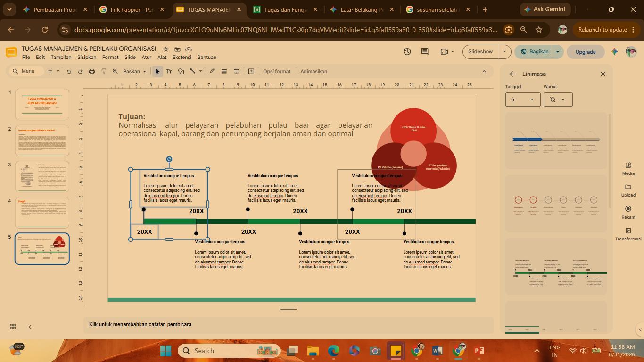Star the TUGAS MANAJEMEN presentation
644x362 pixels.
(x=165, y=49)
